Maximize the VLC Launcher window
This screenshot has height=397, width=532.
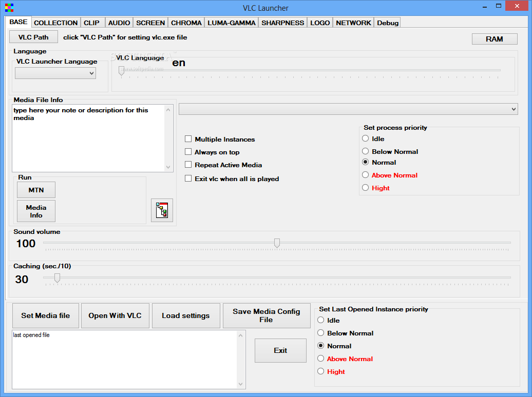pyautogui.click(x=499, y=6)
